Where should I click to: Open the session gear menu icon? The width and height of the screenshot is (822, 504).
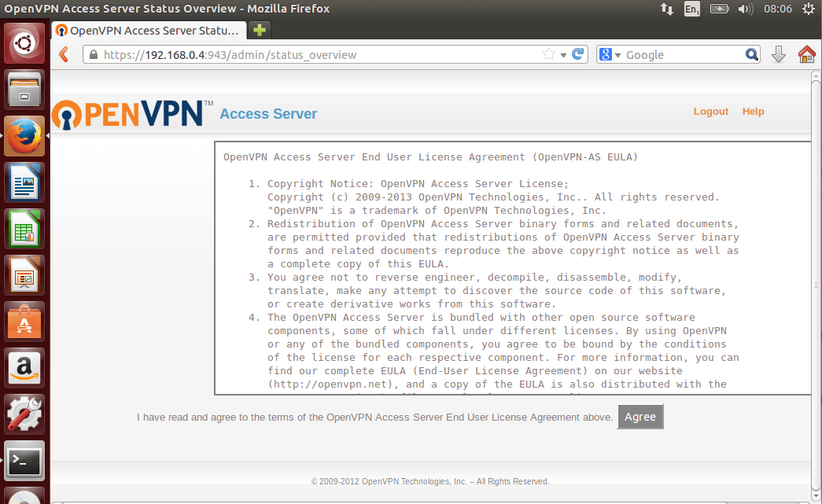coord(809,9)
